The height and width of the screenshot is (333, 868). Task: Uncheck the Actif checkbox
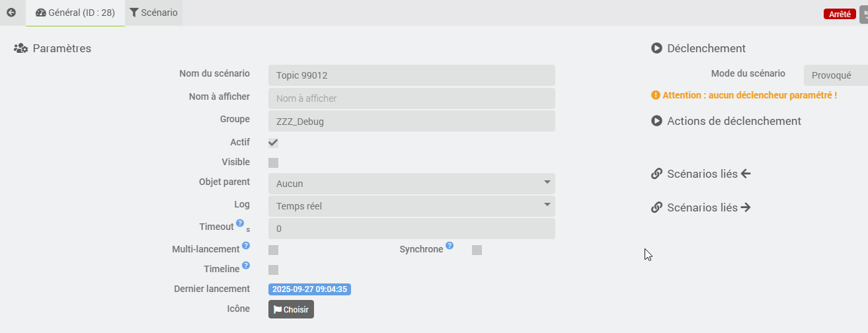pos(273,143)
